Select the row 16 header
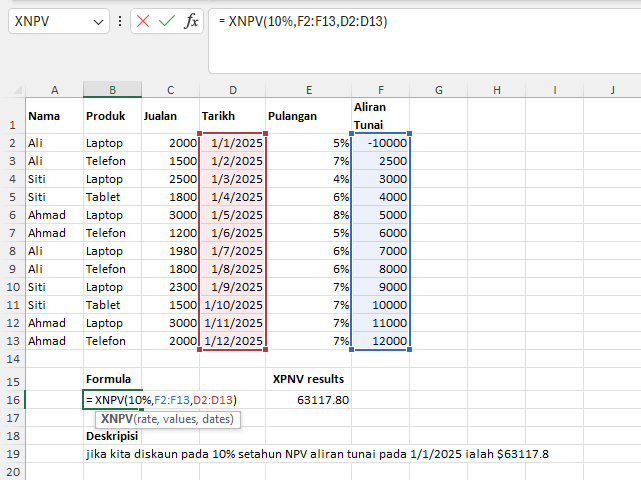The width and height of the screenshot is (641, 480). pos(12,400)
